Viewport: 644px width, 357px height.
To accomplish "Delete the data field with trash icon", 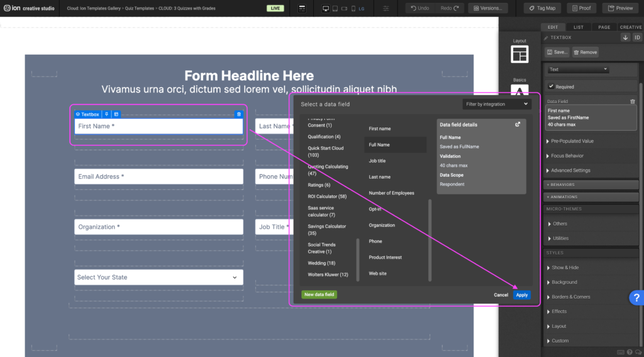I will click(x=632, y=101).
